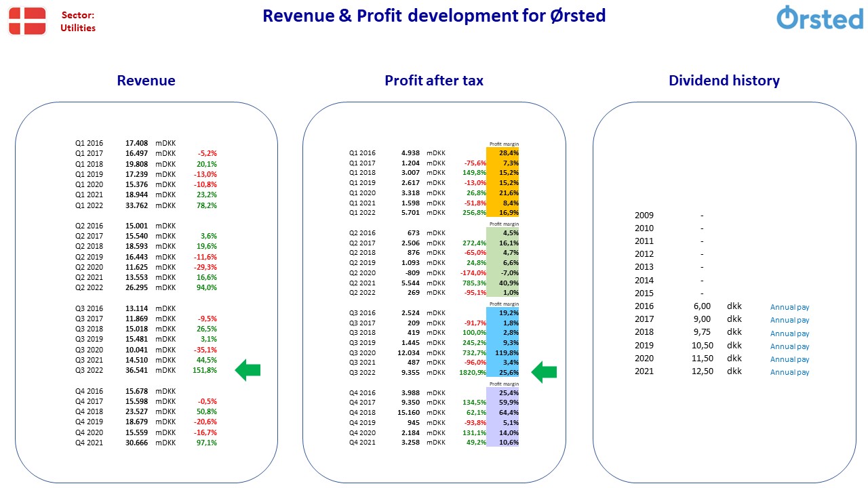The height and width of the screenshot is (488, 868).
Task: Select the 97,1% revenue growth figure
Action: click(207, 443)
